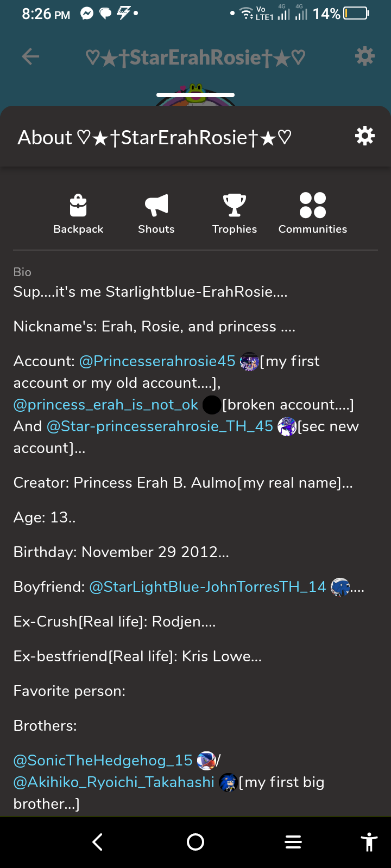Screen dimensions: 391x868
Task: Visit the @Star-princesserahrosie_TH_45 account link
Action: (x=160, y=426)
